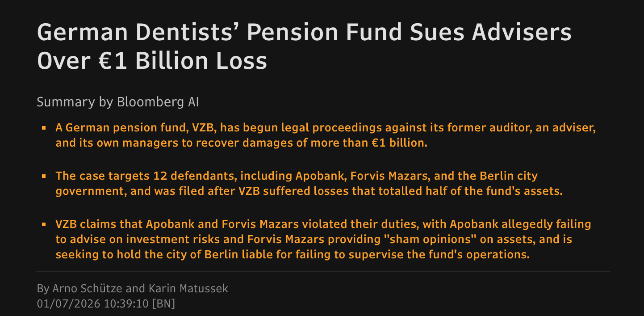The width and height of the screenshot is (644, 316).
Task: Select the summary point about 12 defendants
Action: point(308,183)
